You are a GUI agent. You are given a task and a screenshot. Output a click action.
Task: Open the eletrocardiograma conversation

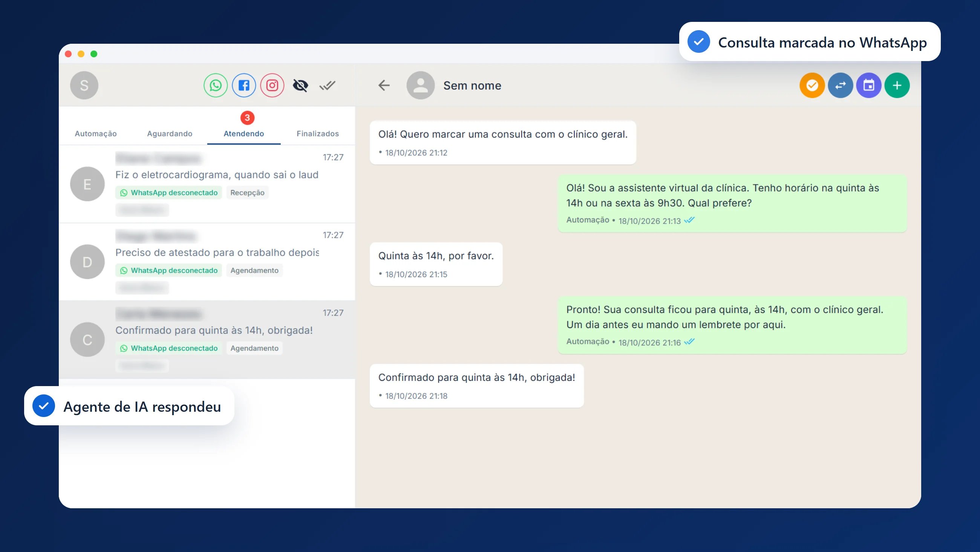point(207,184)
